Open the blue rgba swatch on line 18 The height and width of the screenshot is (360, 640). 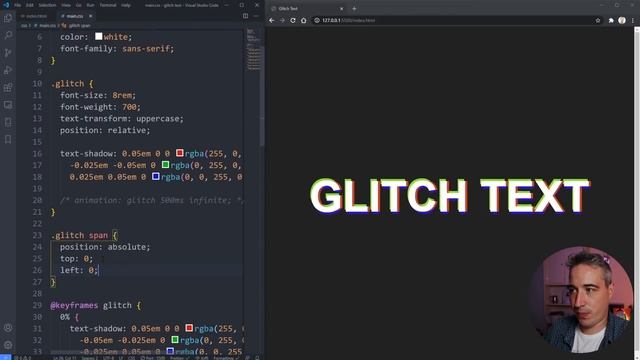pos(156,176)
